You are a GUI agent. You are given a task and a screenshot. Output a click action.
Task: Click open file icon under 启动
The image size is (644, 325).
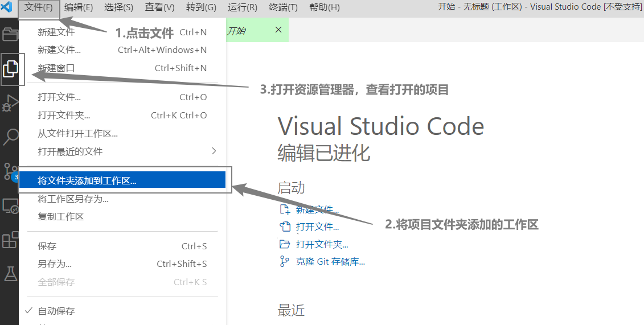[285, 227]
